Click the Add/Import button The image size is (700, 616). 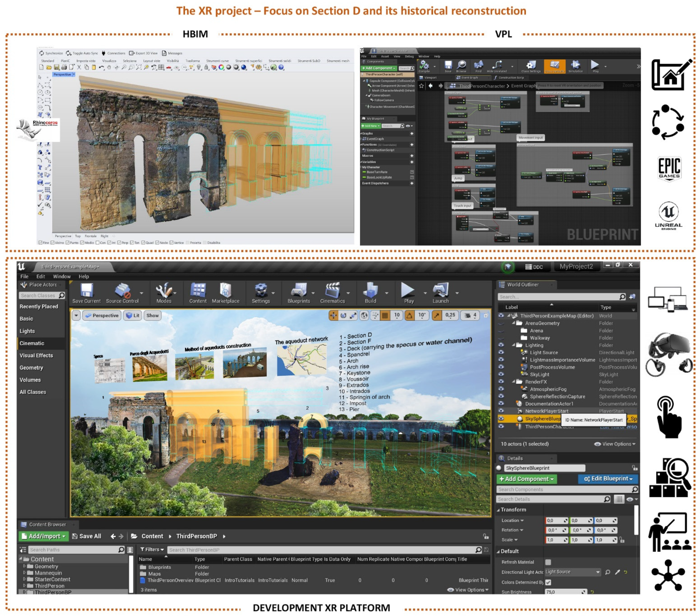tap(43, 536)
